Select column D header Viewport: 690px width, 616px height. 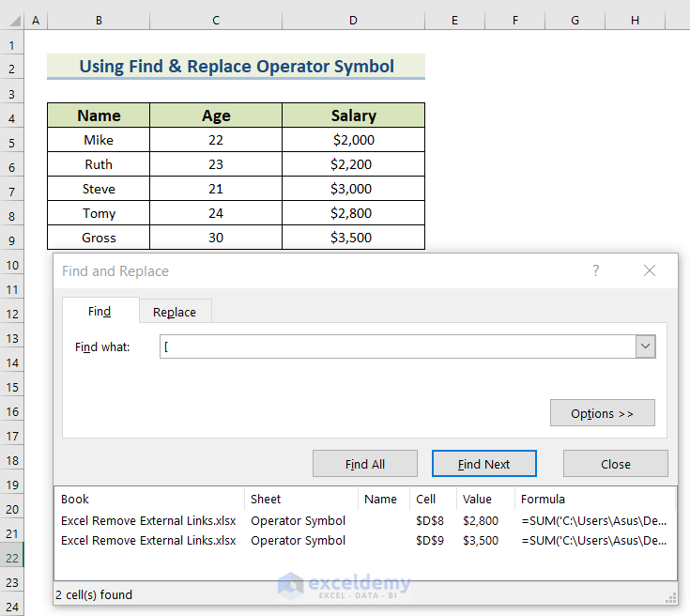click(x=353, y=21)
